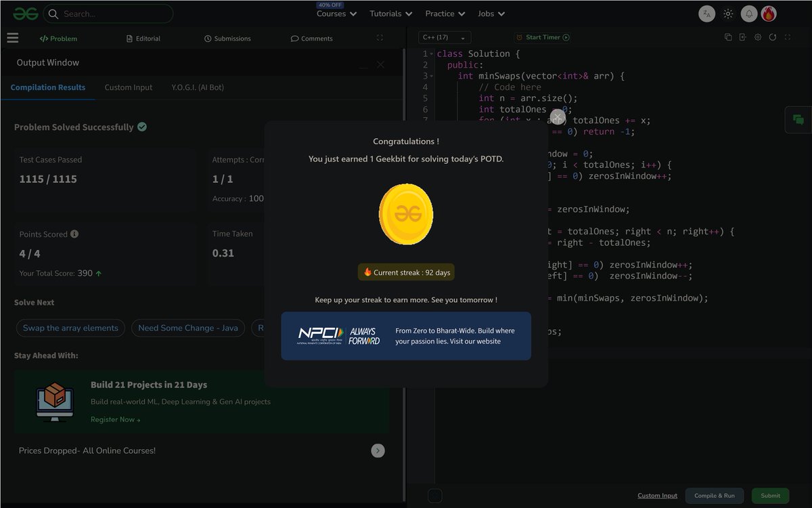Click the copy code icon in editor

click(x=728, y=37)
